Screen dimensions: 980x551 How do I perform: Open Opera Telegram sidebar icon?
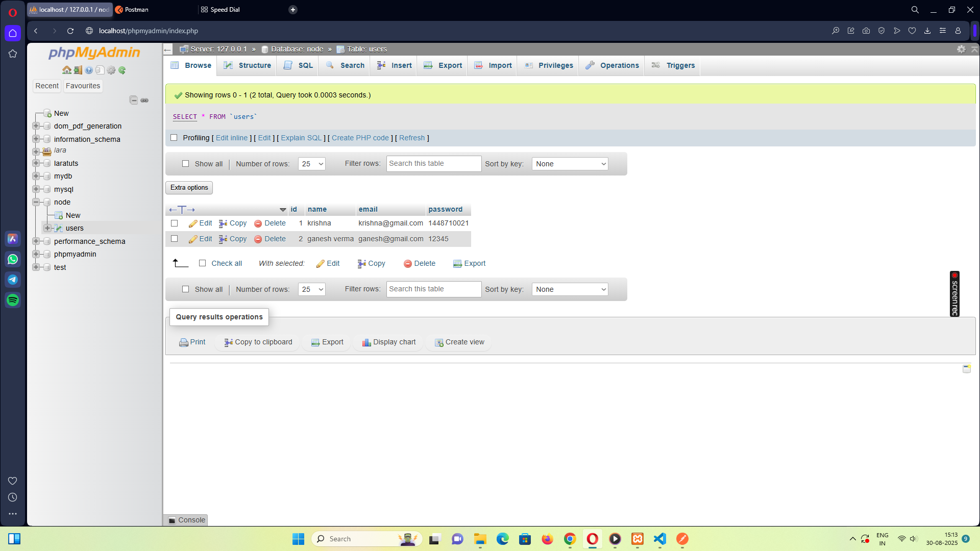pyautogui.click(x=13, y=280)
